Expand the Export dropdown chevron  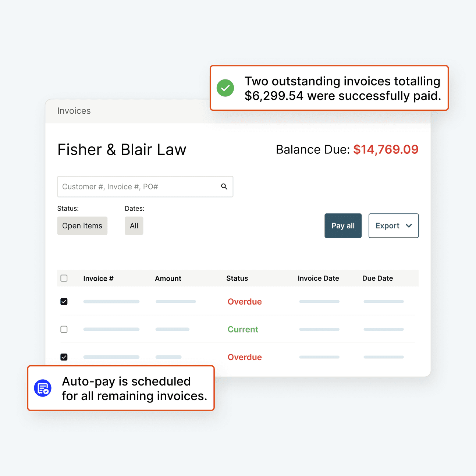(409, 226)
